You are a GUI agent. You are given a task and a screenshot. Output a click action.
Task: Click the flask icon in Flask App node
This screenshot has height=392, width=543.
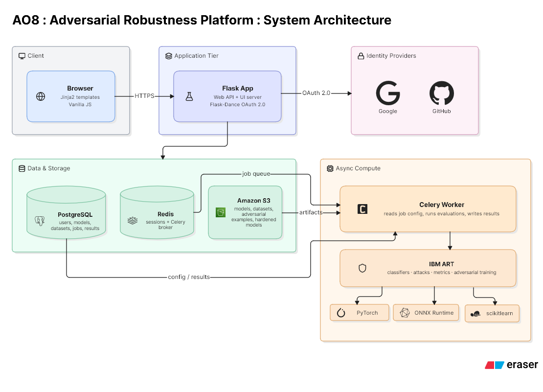coord(189,96)
